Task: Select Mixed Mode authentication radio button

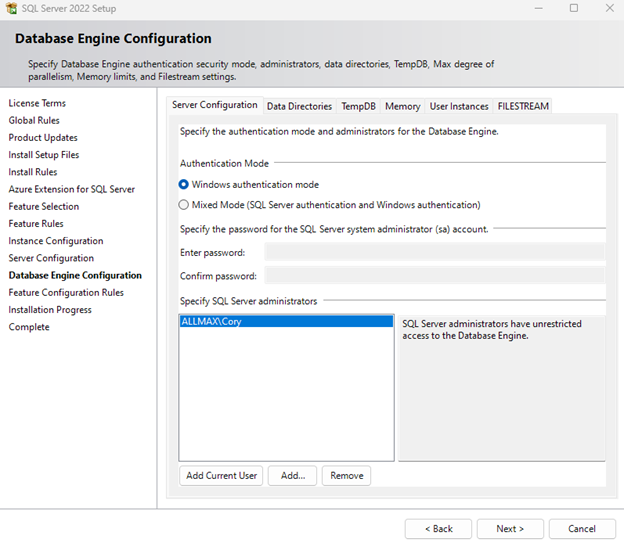Action: [x=183, y=205]
